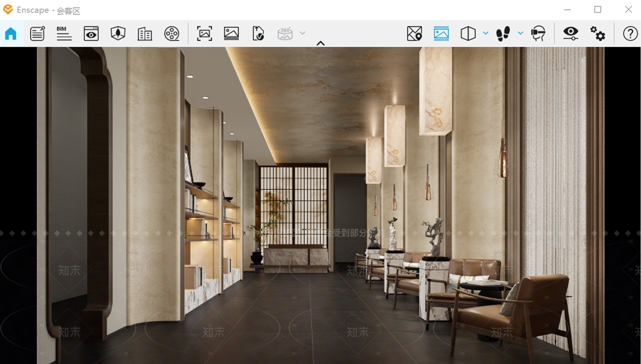Toggle Walk mode footsteps icon
Image resolution: width=641 pixels, height=364 pixels.
pos(503,34)
